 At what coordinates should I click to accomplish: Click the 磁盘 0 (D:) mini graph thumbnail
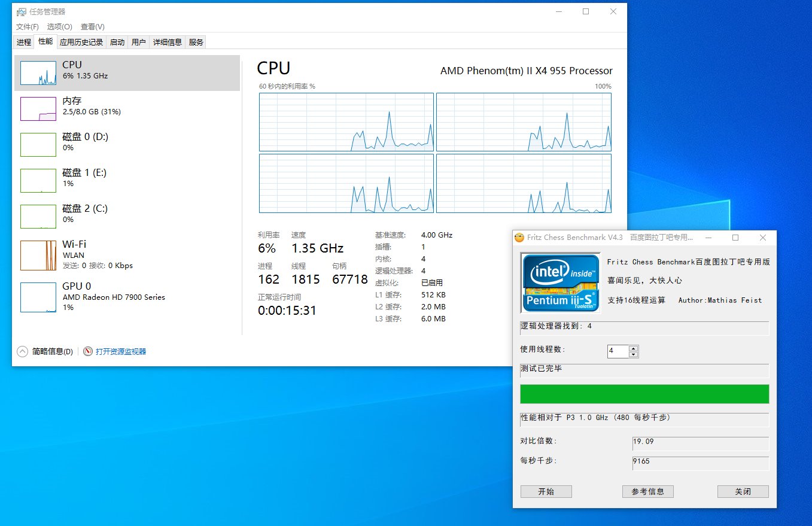pyautogui.click(x=38, y=145)
